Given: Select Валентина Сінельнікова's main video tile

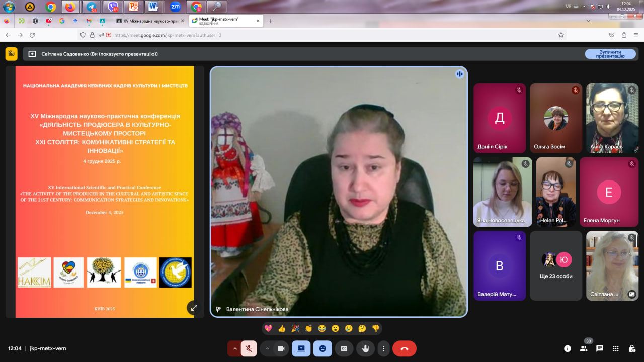Looking at the screenshot, I should pos(339,192).
